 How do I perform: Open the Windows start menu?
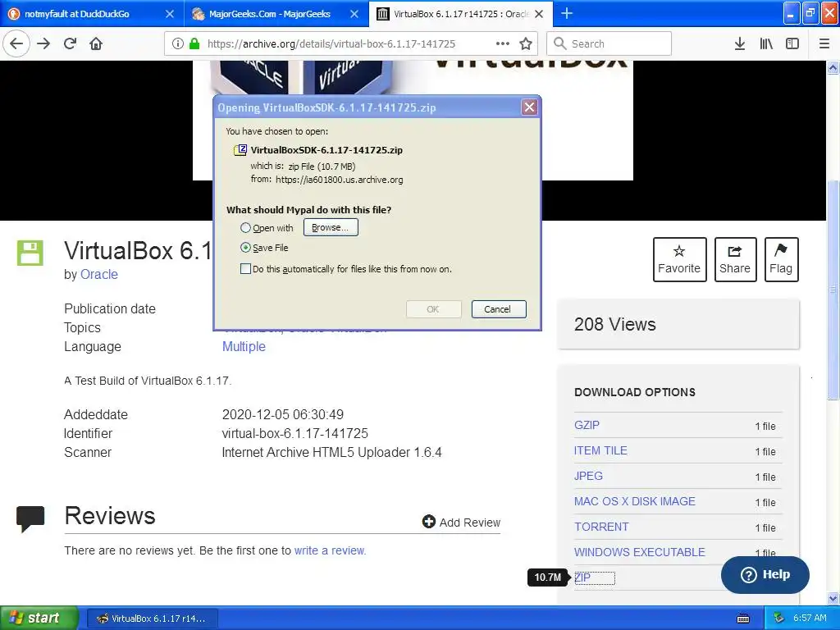click(x=39, y=618)
